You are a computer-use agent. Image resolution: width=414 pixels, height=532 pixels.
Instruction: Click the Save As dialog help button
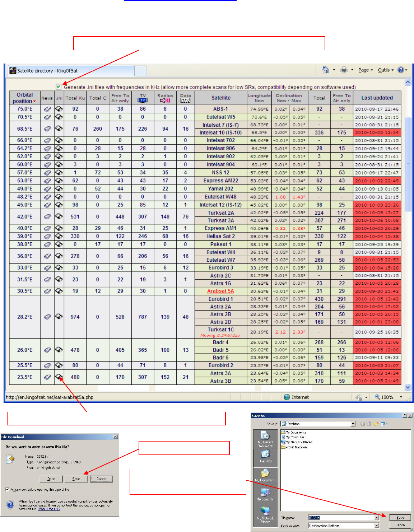[x=405, y=415]
